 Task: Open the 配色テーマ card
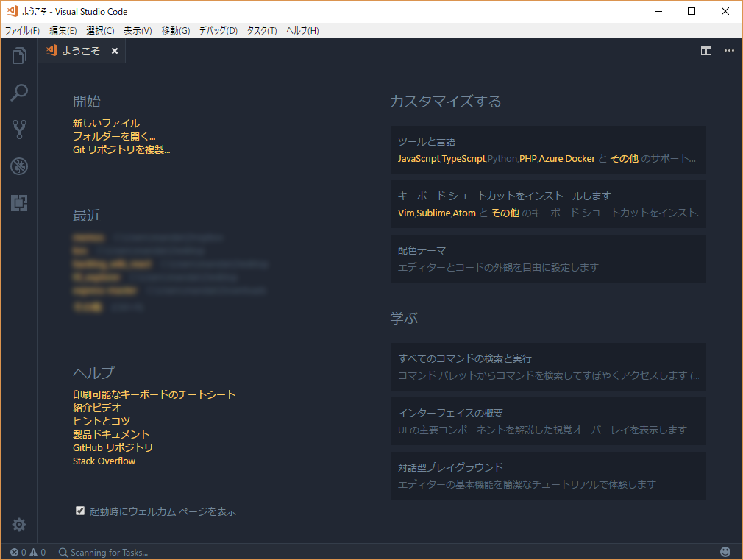548,259
